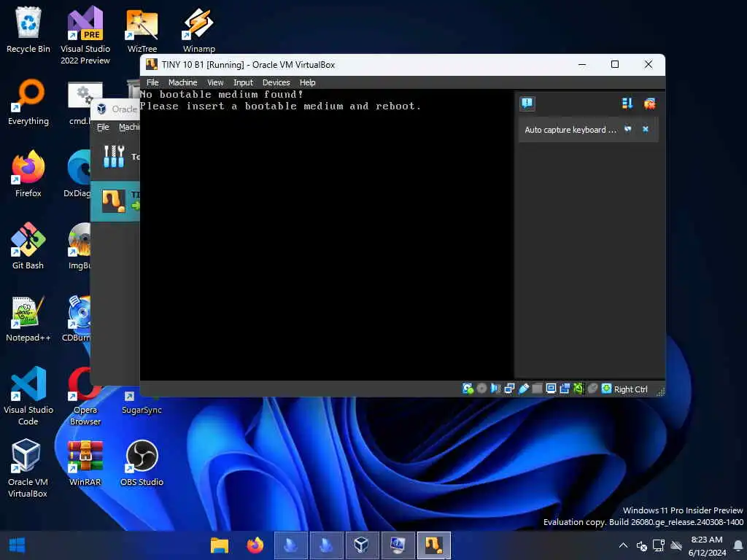This screenshot has width=747, height=560.
Task: Select the OBS Studio desktop shortcut
Action: [142, 463]
